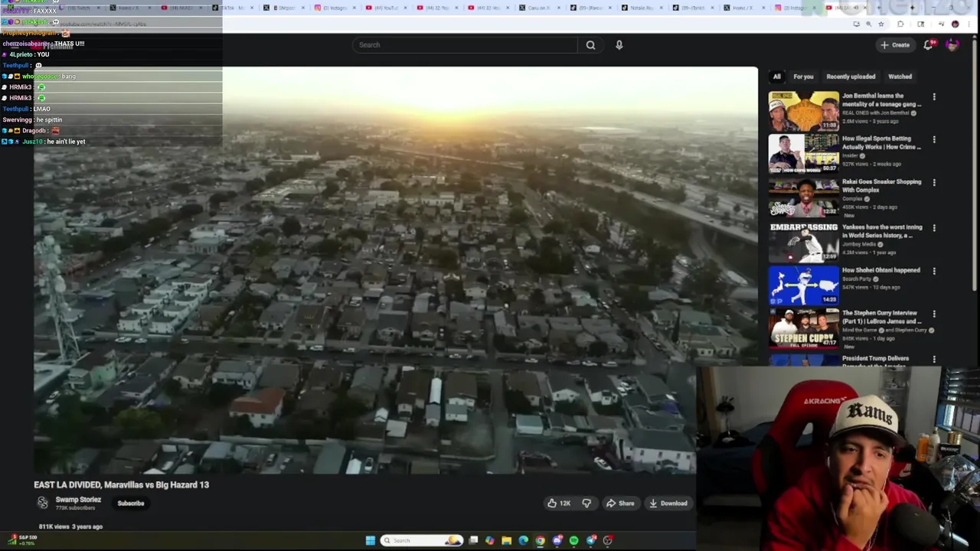Click the 'EAST LA DIVIDED' video title text
Viewport: 980px width, 551px height.
[121, 484]
